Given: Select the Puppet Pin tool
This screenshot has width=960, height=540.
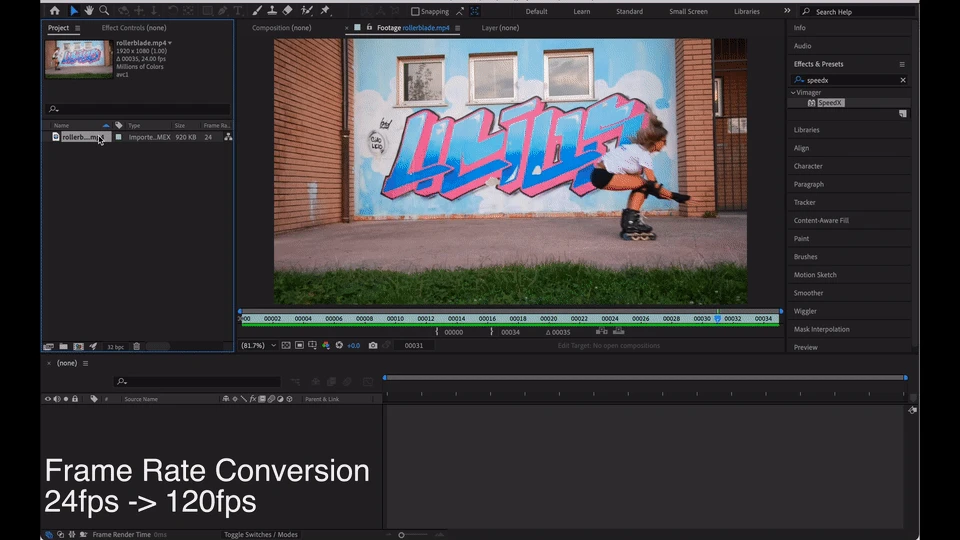Looking at the screenshot, I should tap(325, 11).
